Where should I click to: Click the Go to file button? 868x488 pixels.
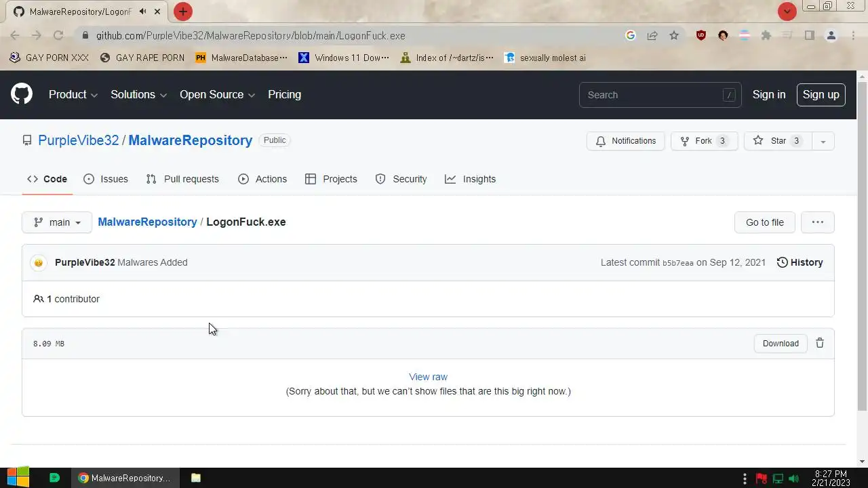765,222
